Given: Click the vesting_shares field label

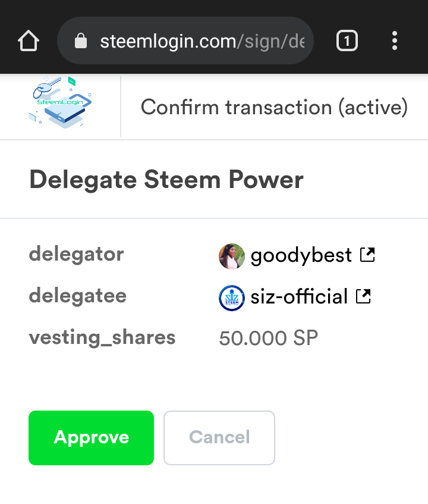Looking at the screenshot, I should coord(102,337).
